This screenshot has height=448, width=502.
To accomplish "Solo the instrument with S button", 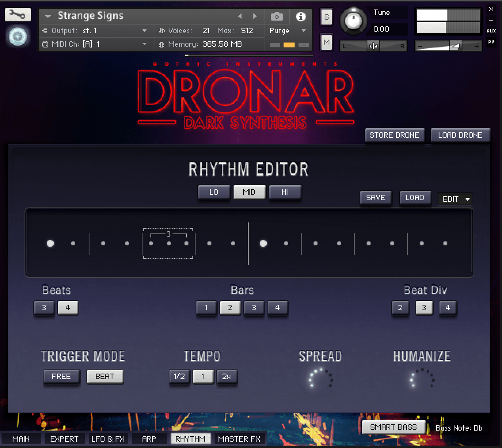I will tap(326, 17).
